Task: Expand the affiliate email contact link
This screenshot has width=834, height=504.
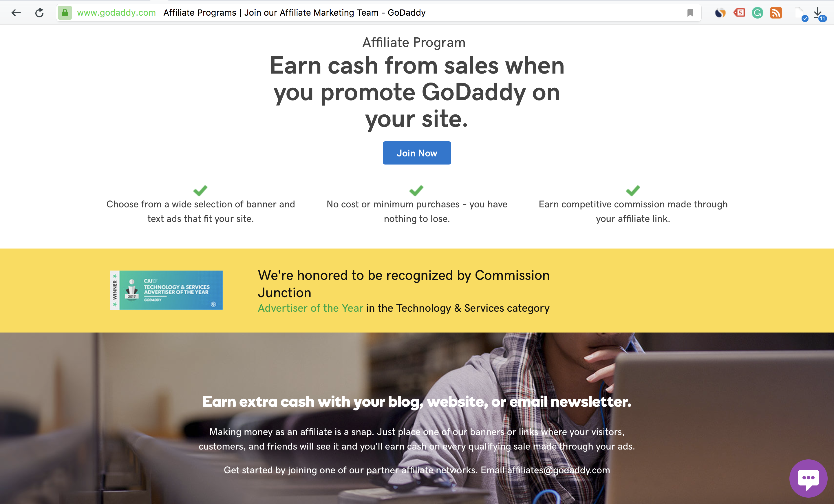Action: pyautogui.click(x=557, y=470)
